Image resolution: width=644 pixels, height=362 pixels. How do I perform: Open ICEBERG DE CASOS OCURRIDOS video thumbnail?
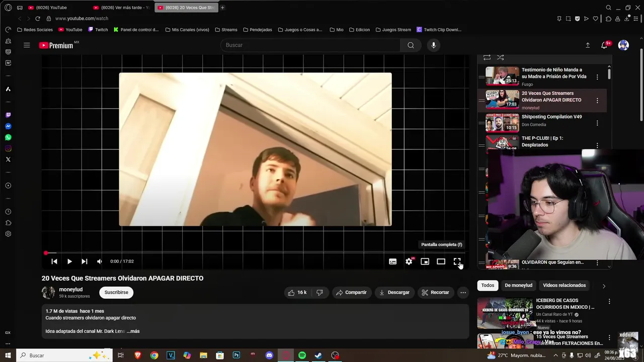point(505,313)
